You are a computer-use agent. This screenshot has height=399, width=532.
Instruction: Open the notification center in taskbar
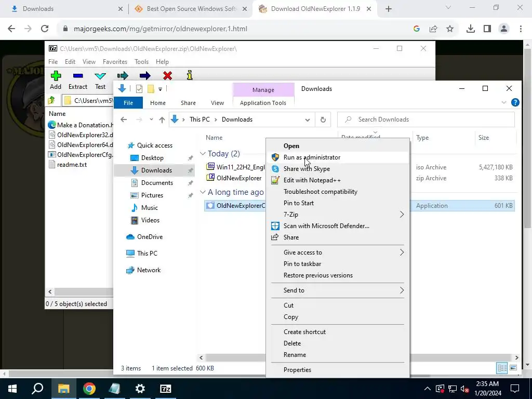pyautogui.click(x=515, y=389)
